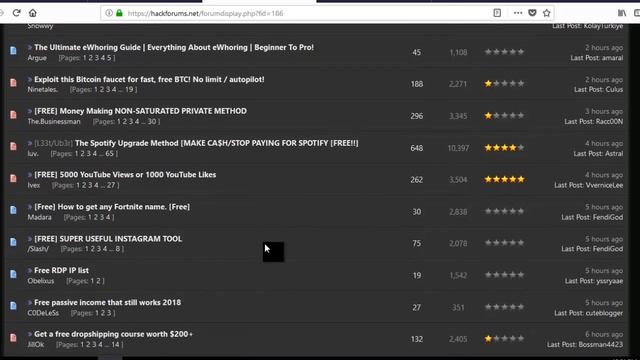Screen dimensions: 640x360
Task: Toggle the reader view icon
Action: (497, 13)
